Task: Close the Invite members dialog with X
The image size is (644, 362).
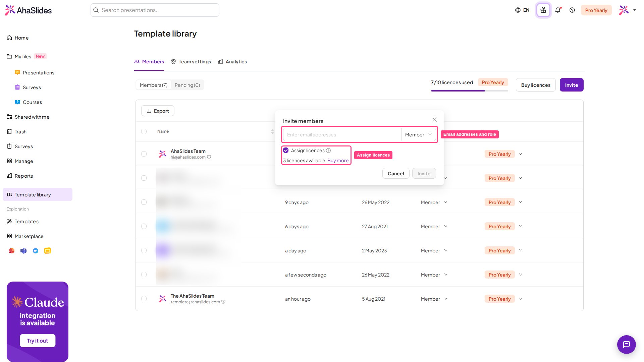Action: [x=435, y=120]
